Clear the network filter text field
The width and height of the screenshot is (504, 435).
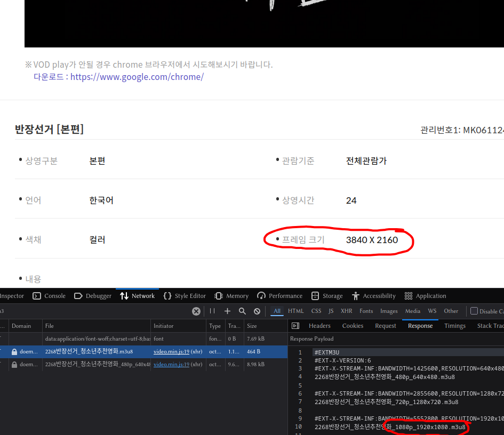[x=196, y=311]
